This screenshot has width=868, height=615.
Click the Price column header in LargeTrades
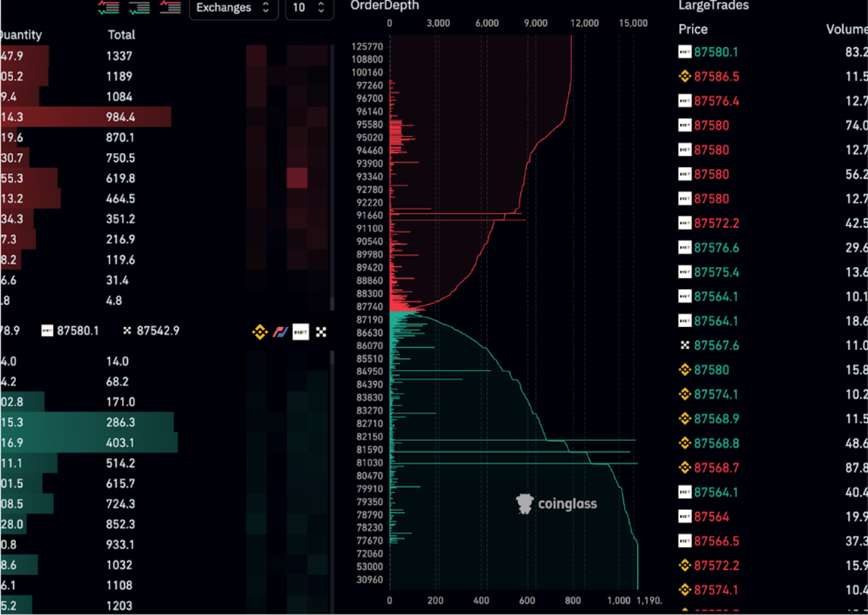coord(693,29)
